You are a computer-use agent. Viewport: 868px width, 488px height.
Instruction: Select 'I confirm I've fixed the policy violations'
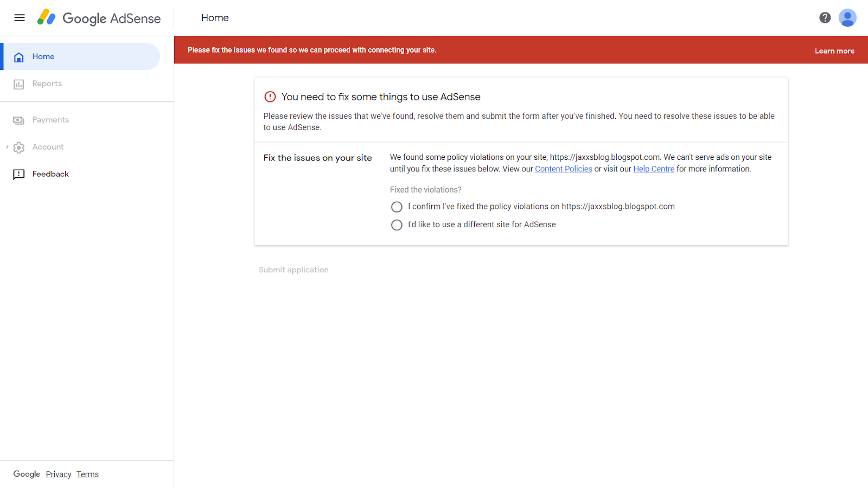[397, 207]
